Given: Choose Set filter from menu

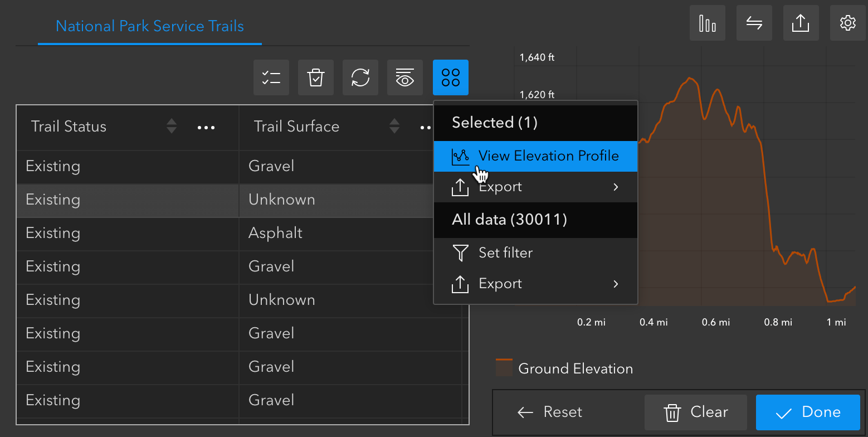Looking at the screenshot, I should [505, 253].
